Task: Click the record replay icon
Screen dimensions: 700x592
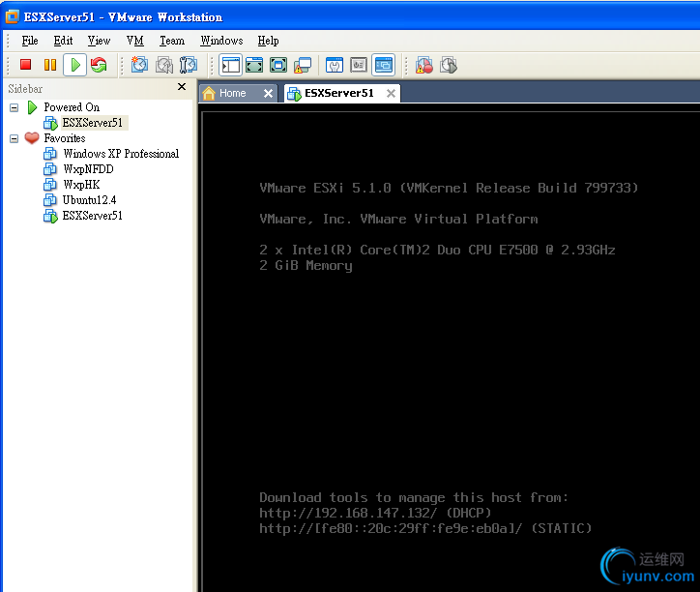Action: (424, 65)
